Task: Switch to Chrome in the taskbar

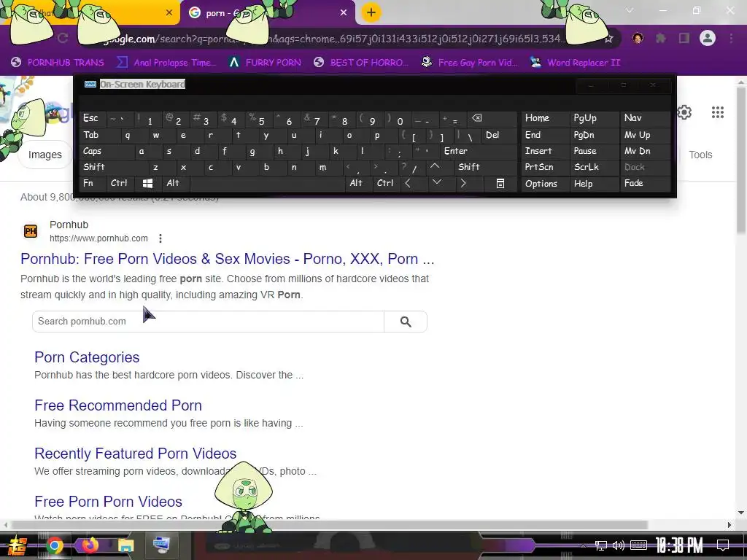Action: coord(55,545)
